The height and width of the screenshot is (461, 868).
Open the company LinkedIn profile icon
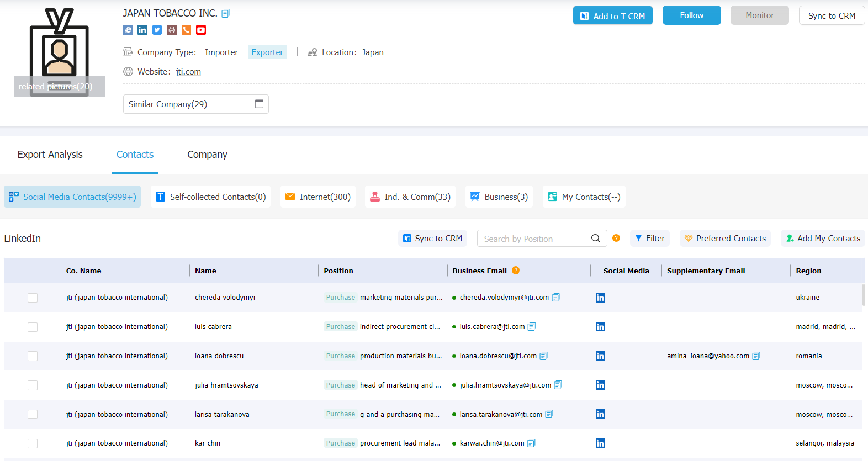(x=142, y=30)
